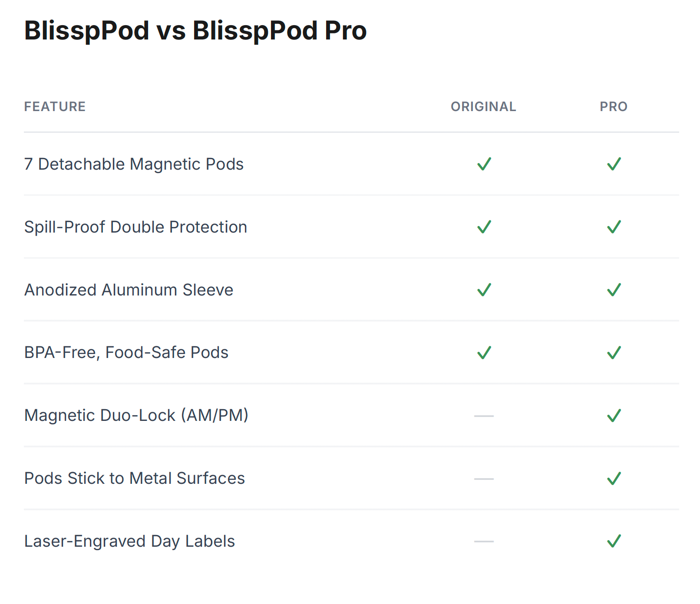This screenshot has width=700, height=604.
Task: Click Original checkmark for Spill-Proof Double Protection
Action: (484, 227)
